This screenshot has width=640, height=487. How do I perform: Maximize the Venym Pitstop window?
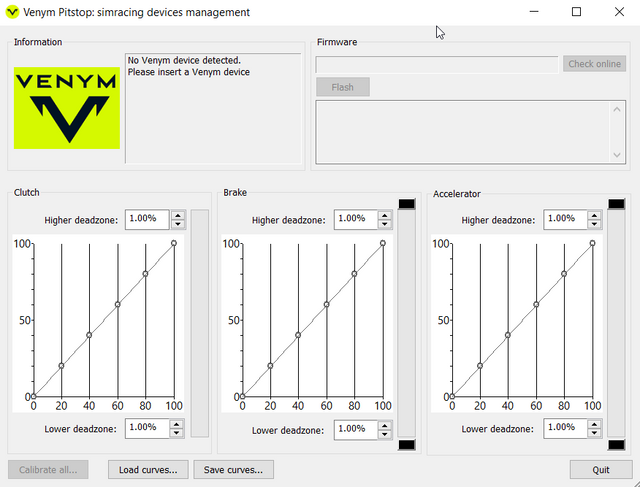pos(576,12)
